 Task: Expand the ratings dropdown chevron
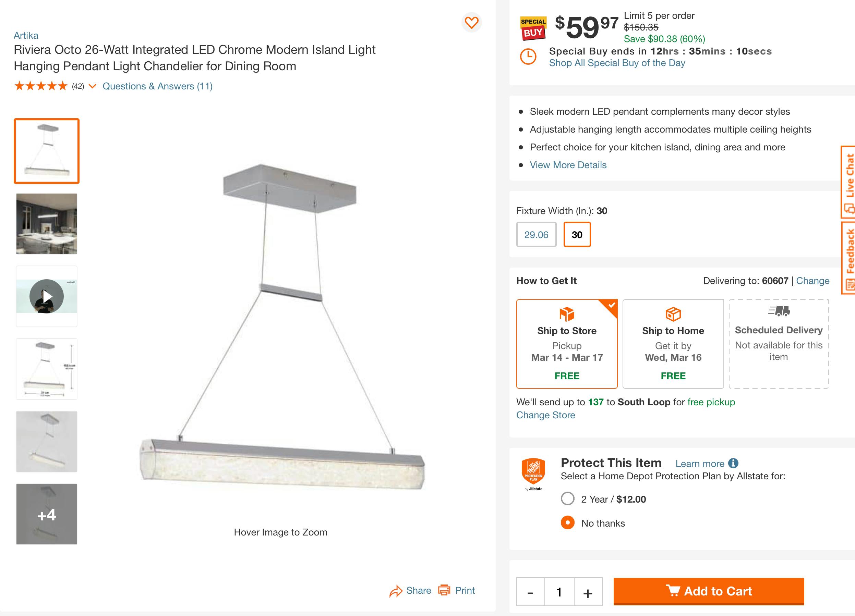coord(92,86)
